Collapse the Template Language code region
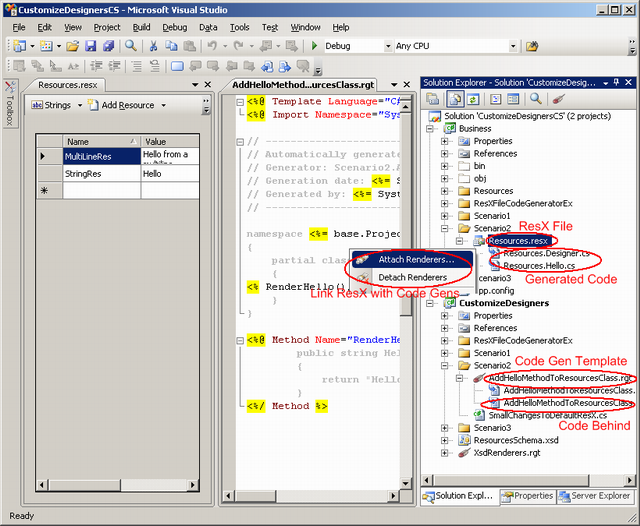 [240, 102]
